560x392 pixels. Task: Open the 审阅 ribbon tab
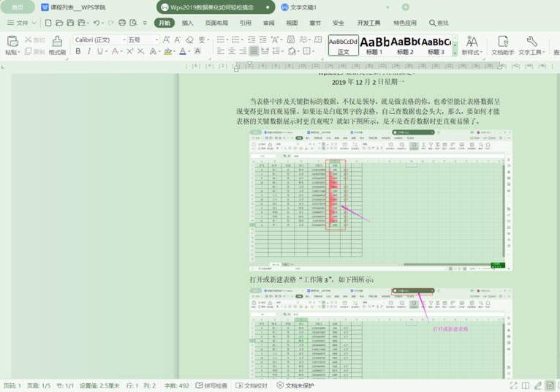click(x=269, y=23)
